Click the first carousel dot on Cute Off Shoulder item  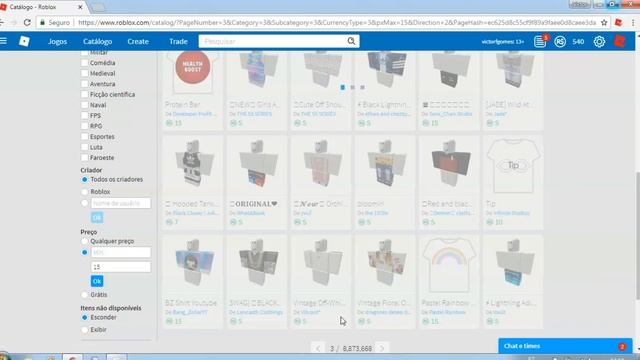(x=342, y=87)
